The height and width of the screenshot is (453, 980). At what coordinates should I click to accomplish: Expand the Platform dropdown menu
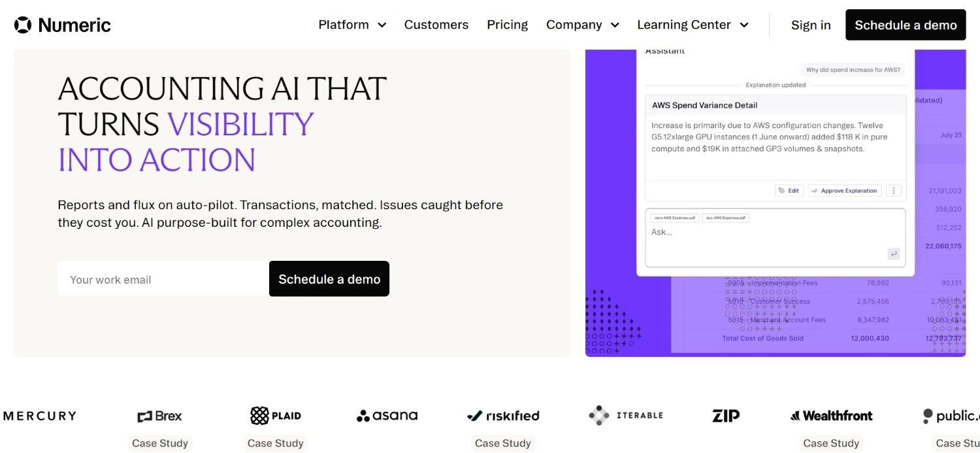[352, 25]
